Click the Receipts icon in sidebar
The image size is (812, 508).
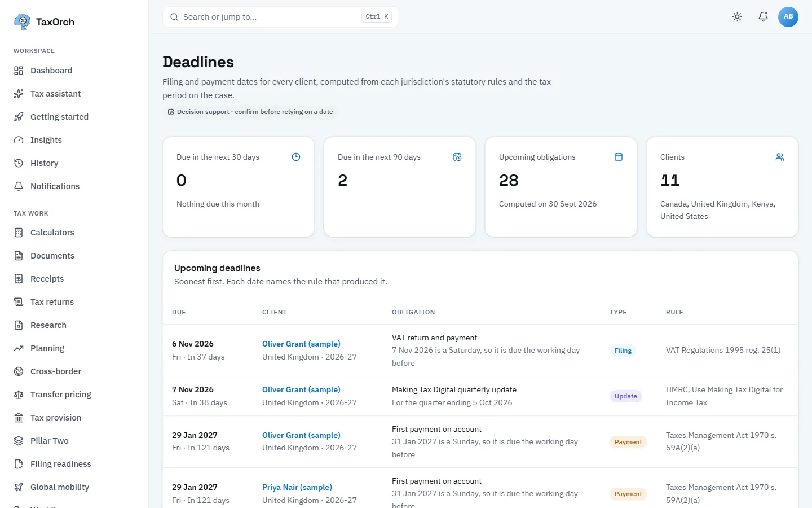click(x=19, y=279)
